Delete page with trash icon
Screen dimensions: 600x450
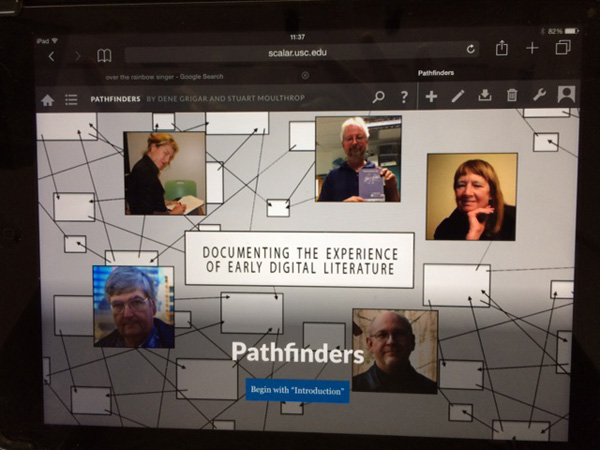(x=512, y=95)
